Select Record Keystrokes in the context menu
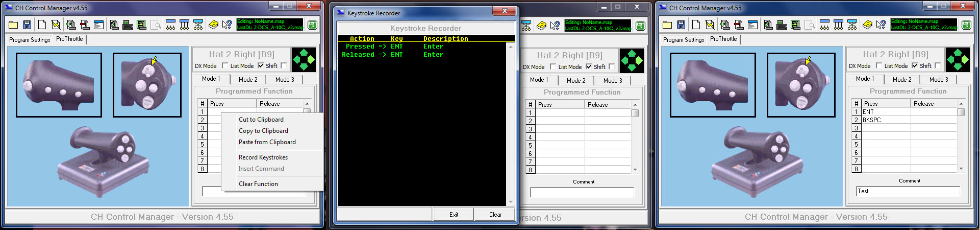Screen dimensions: 980x230 (272, 157)
